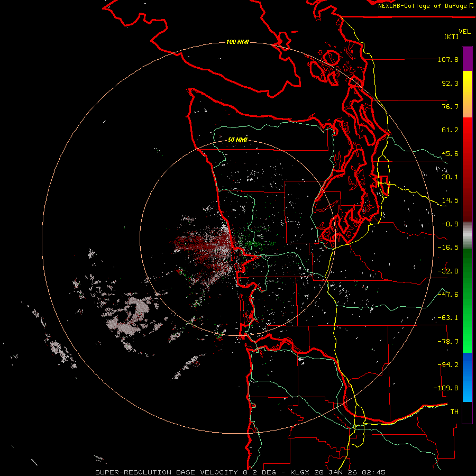Click the 92.3 legend value
The width and height of the screenshot is (476, 476).
[x=450, y=83]
